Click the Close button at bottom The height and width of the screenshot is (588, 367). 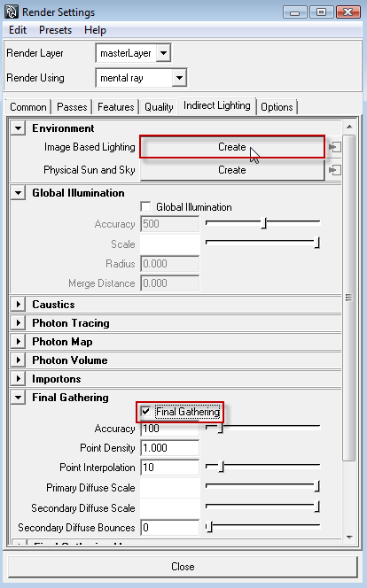(x=183, y=566)
